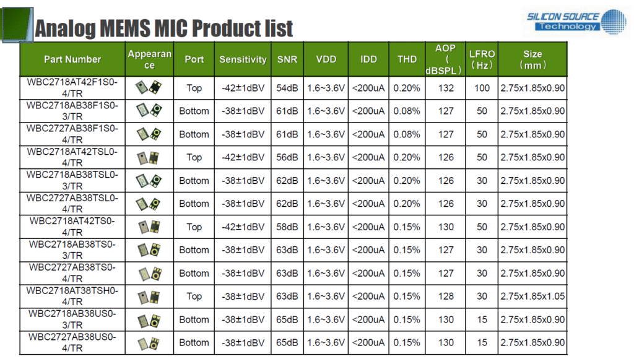Click the Part Number column header
Viewport: 634px width, 364px height.
click(x=72, y=59)
